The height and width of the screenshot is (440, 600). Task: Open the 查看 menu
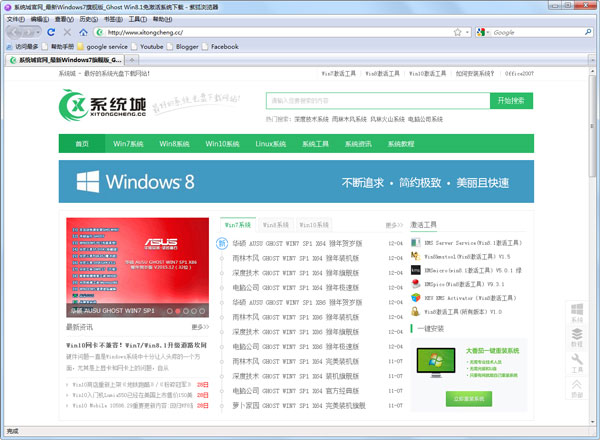click(64, 19)
